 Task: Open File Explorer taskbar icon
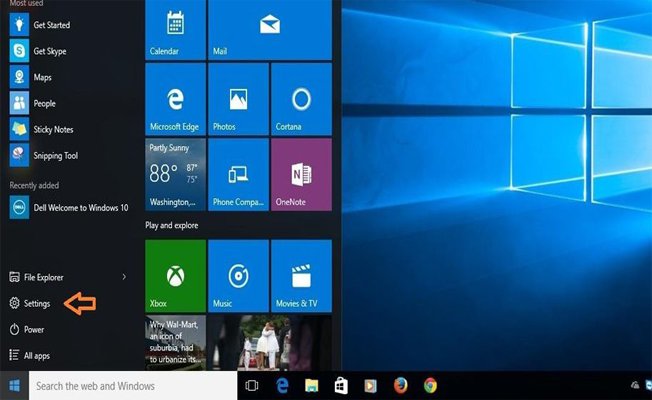(311, 386)
